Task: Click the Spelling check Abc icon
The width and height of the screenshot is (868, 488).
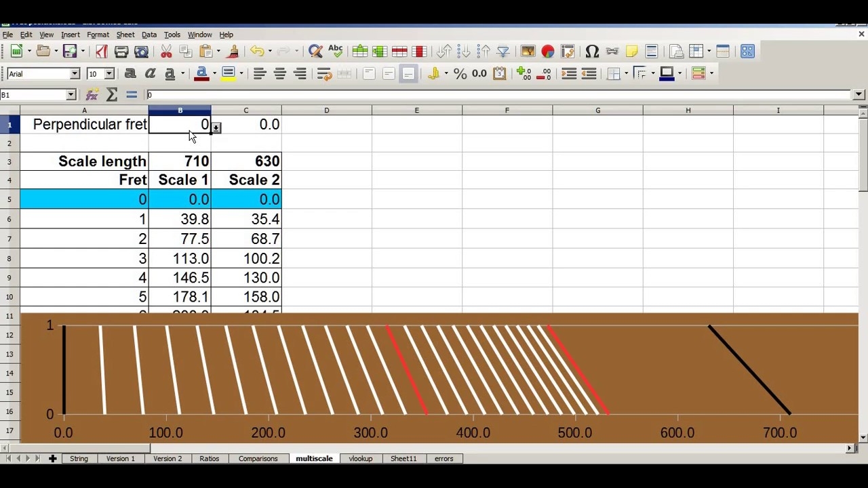Action: pyautogui.click(x=335, y=51)
